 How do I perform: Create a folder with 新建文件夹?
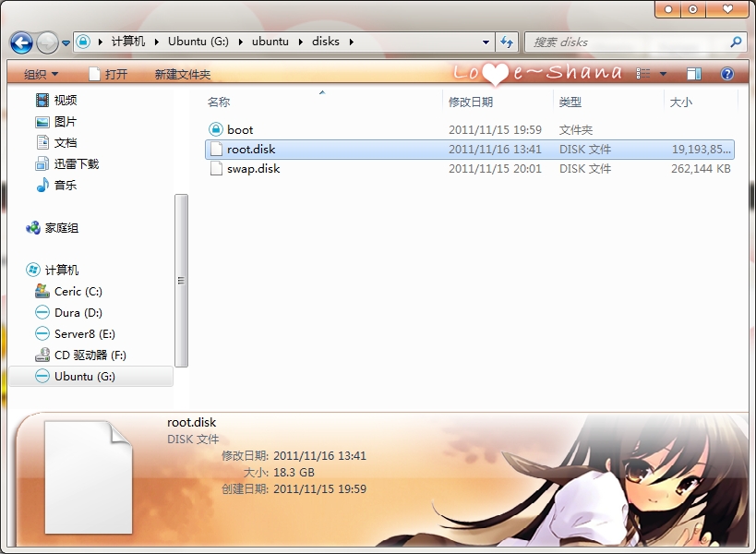coord(183,74)
